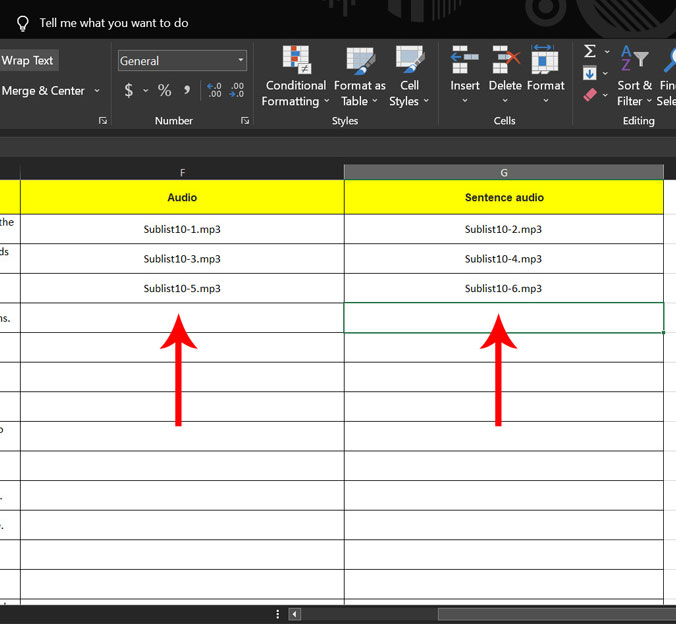Click Tell me what you want to do
The width and height of the screenshot is (676, 624).
coord(114,23)
